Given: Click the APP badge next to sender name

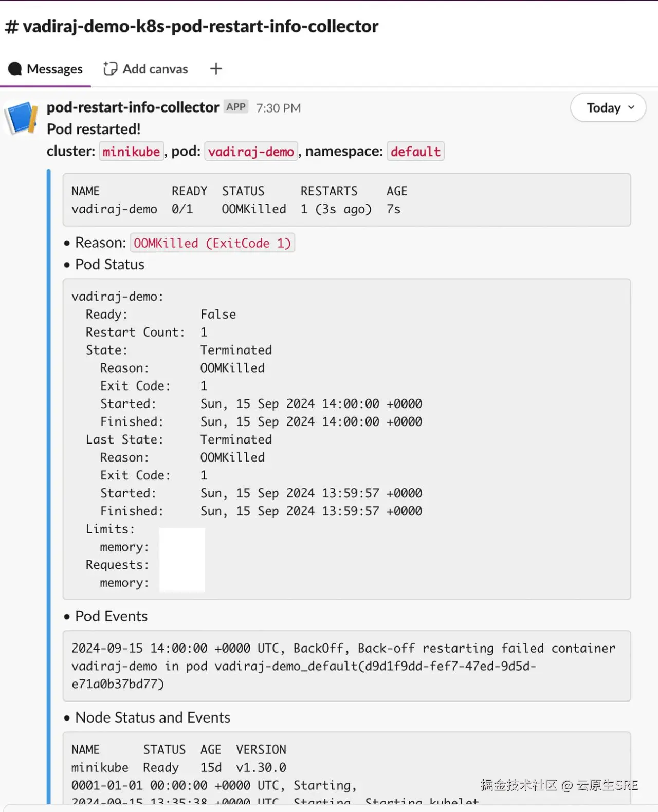Looking at the screenshot, I should click(x=236, y=107).
